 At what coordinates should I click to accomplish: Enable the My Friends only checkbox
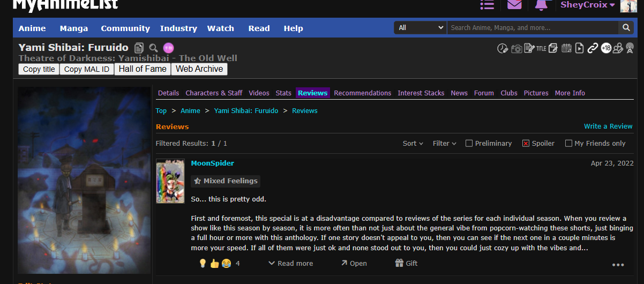[569, 144]
